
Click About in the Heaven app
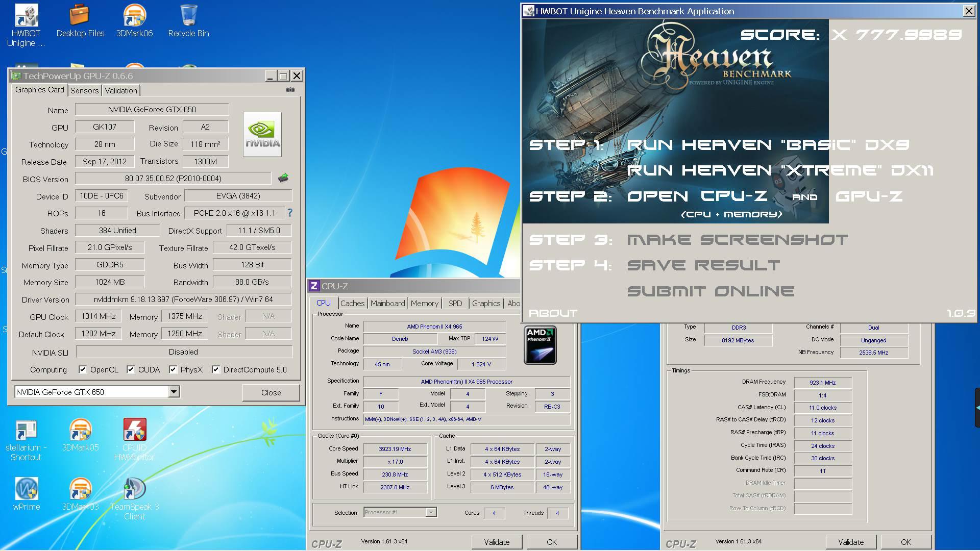coord(553,313)
